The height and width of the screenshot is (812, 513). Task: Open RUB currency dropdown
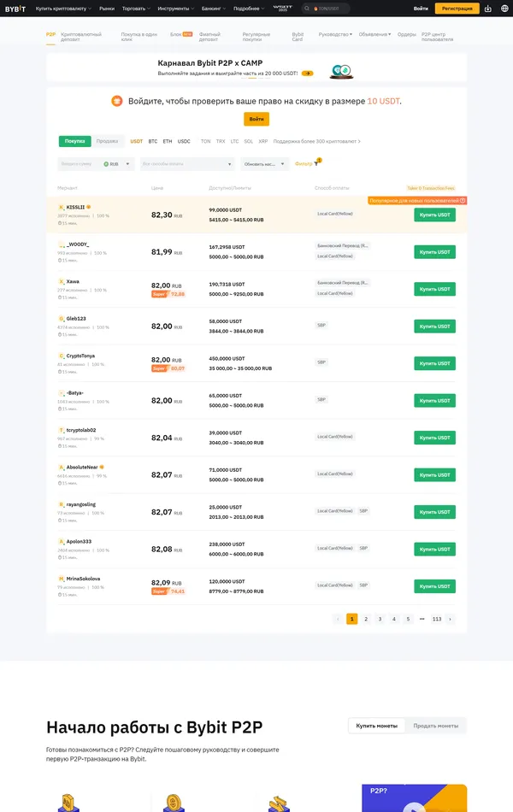pos(117,164)
